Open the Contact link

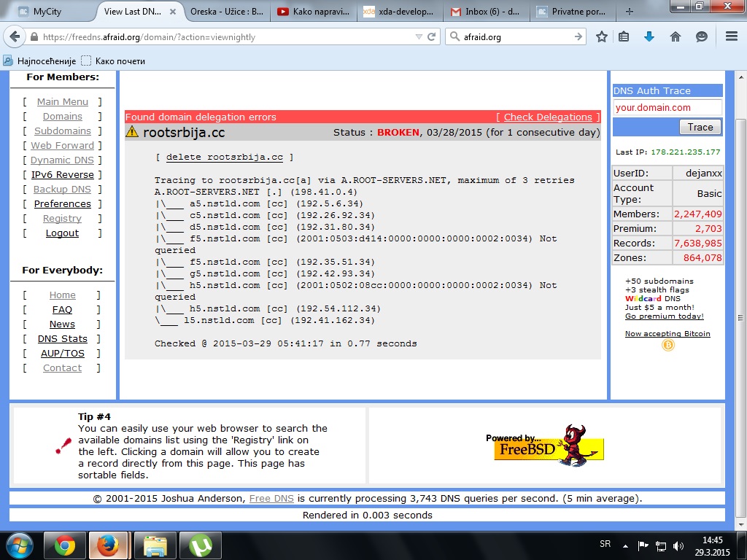click(63, 367)
